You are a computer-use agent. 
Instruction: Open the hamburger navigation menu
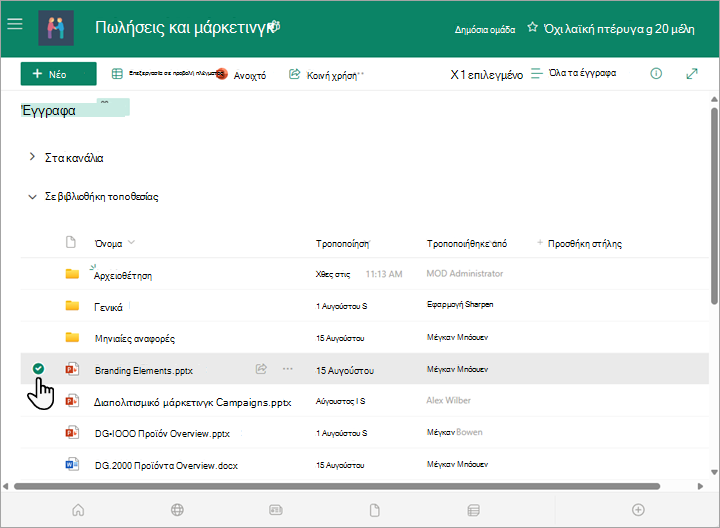pyautogui.click(x=15, y=23)
